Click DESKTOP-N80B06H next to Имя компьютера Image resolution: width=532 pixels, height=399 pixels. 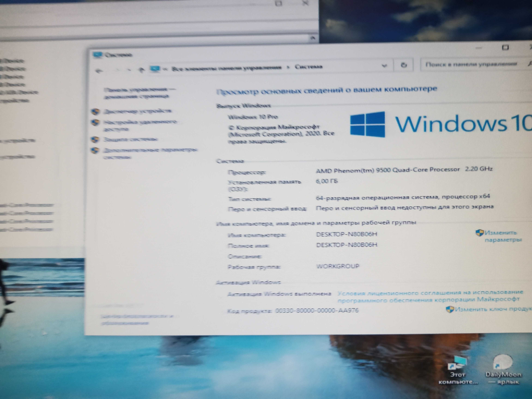click(347, 234)
